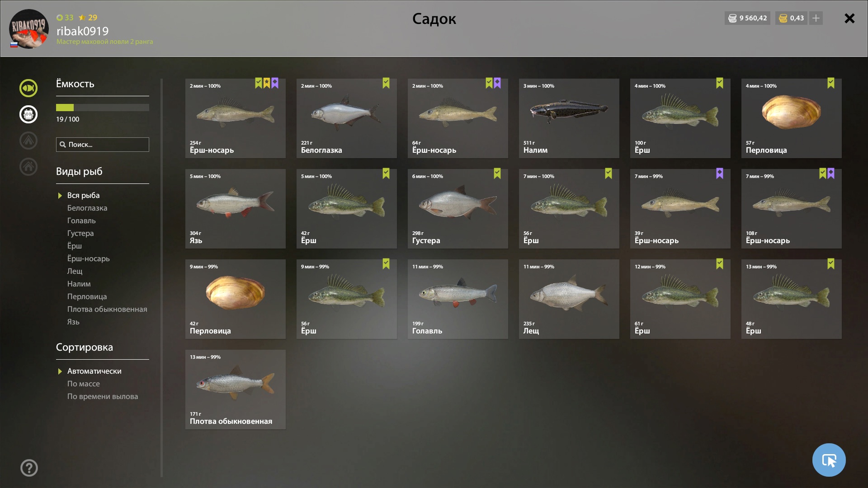Filter fish list by Белоглазка
The image size is (868, 488).
87,208
